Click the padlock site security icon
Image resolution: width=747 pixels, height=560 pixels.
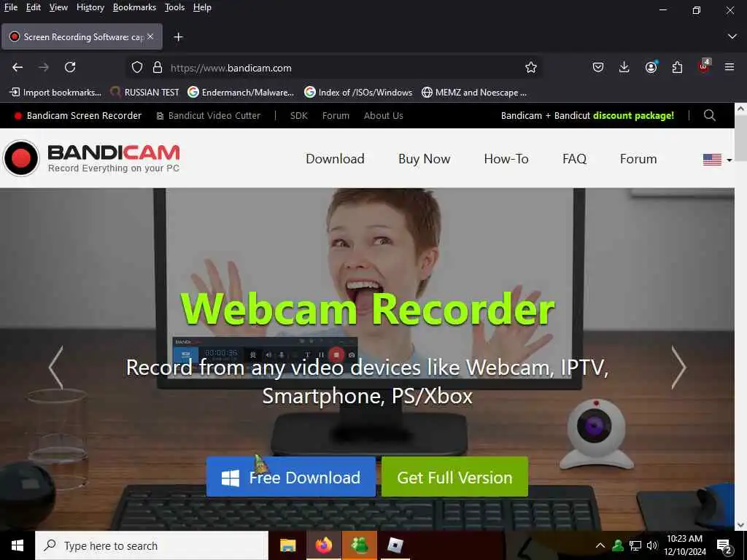pyautogui.click(x=158, y=68)
